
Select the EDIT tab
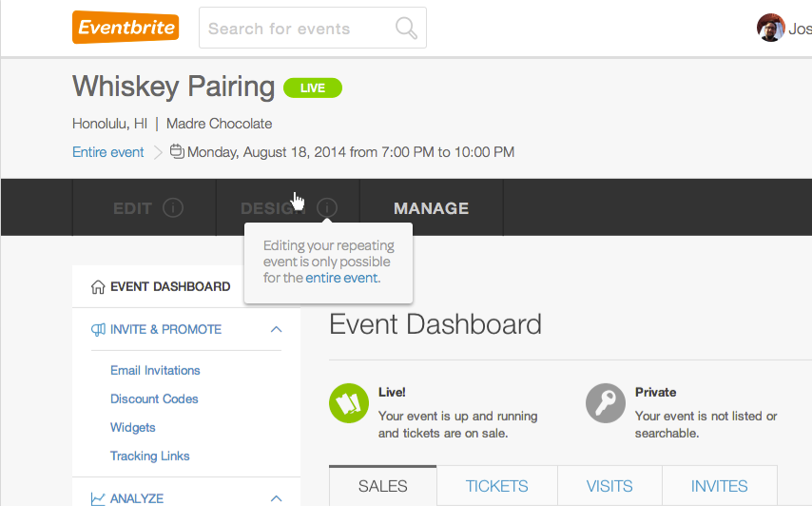[x=144, y=207]
